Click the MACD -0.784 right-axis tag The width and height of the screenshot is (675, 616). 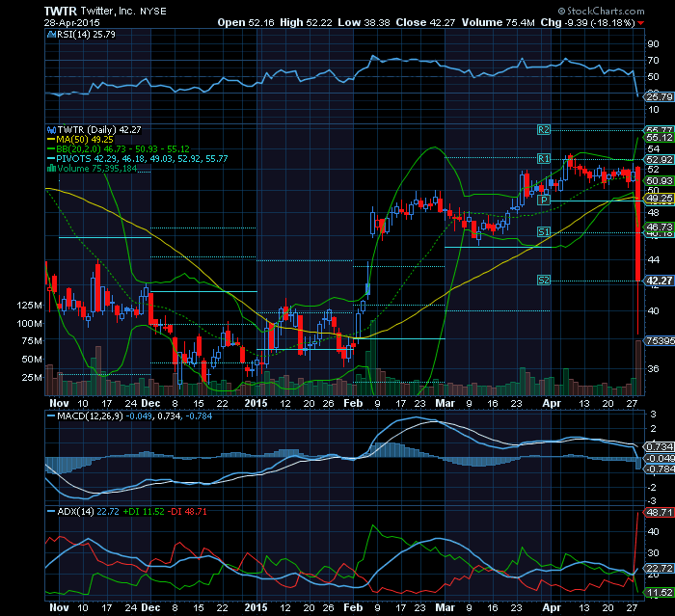click(659, 469)
